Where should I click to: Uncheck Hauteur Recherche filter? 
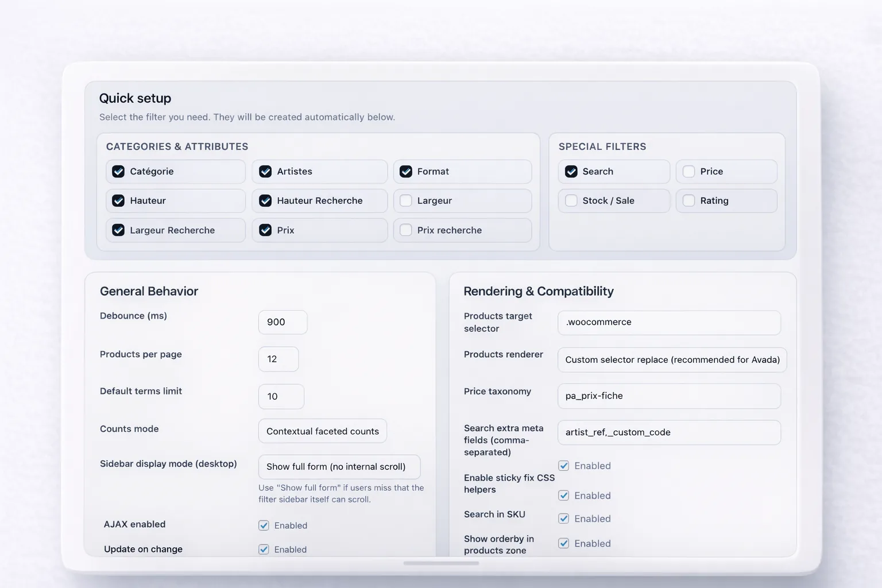coord(265,201)
